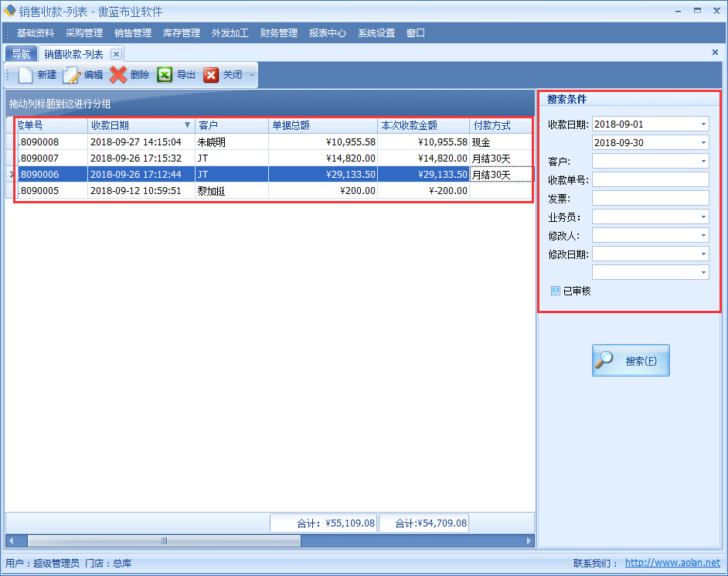The image size is (728, 576).
Task: Open the www.aolan.net link
Action: point(672,563)
